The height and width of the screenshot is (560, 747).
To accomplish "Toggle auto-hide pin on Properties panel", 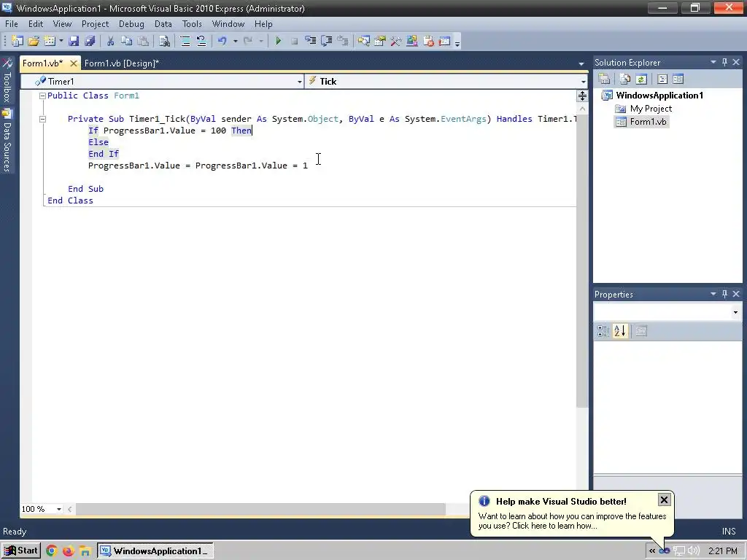I will tap(724, 295).
